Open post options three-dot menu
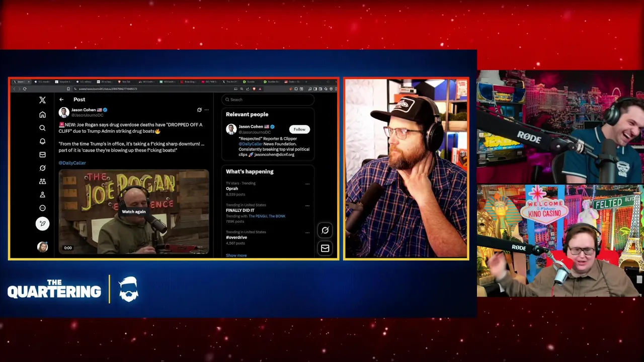Image resolution: width=644 pixels, height=362 pixels. (206, 110)
